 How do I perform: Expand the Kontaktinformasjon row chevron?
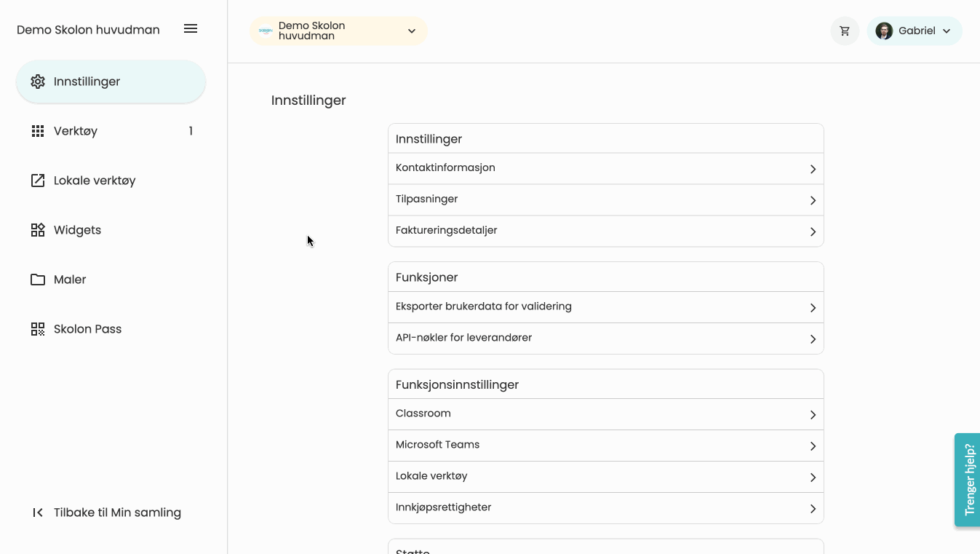tap(813, 169)
